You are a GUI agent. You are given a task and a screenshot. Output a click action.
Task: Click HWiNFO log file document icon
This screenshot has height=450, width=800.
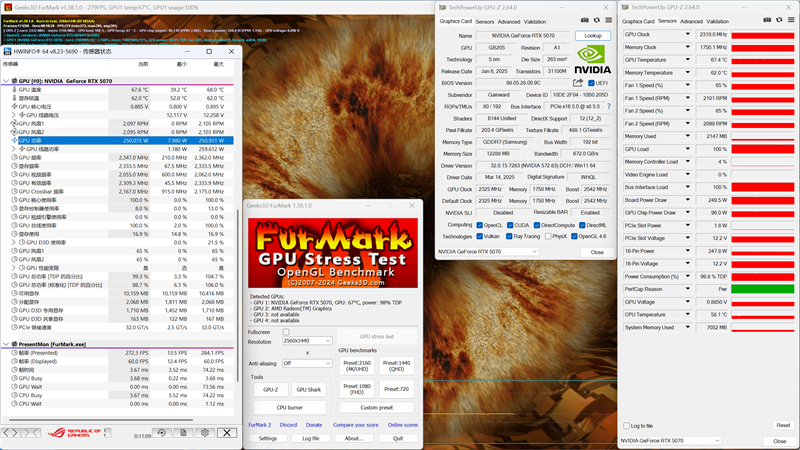[183, 433]
